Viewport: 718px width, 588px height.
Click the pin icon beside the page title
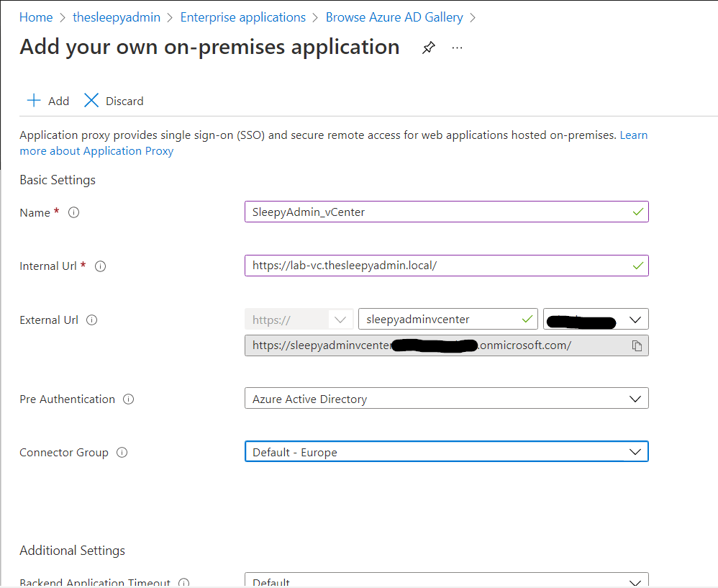429,48
